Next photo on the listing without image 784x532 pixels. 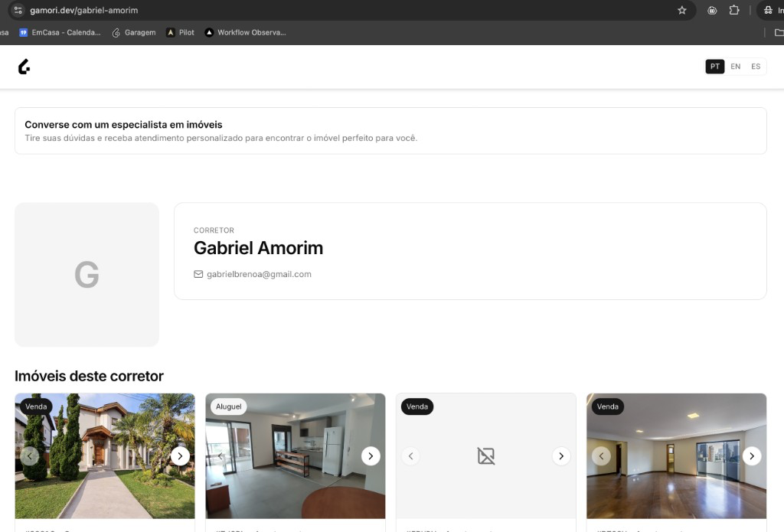[561, 456]
